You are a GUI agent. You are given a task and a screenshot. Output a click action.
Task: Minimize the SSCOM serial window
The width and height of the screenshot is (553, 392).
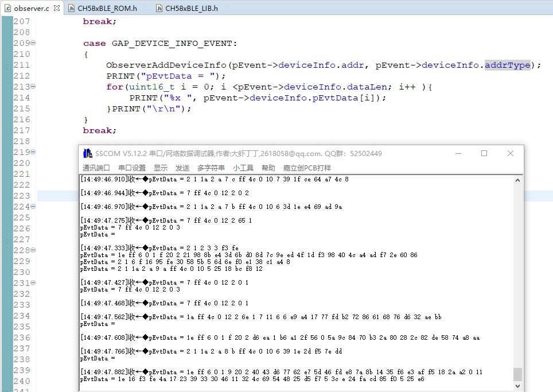pyautogui.click(x=458, y=153)
